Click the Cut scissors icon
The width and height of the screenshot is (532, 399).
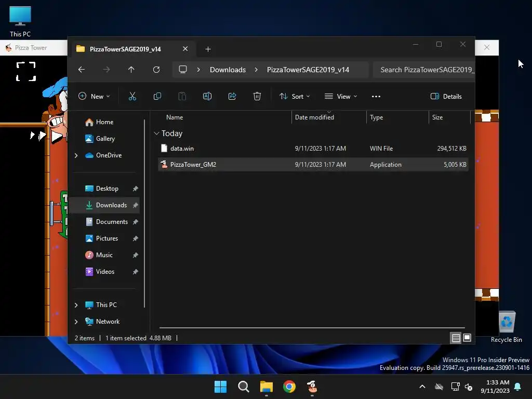tap(132, 96)
